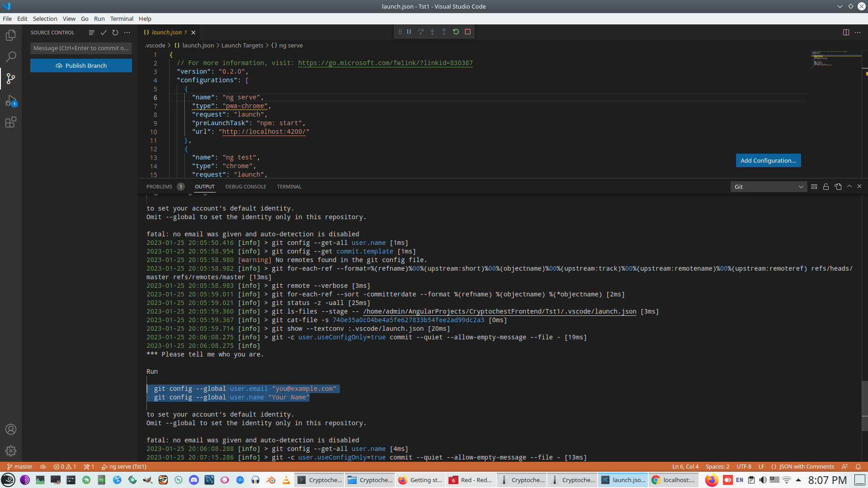
Task: Stop the debug session
Action: [x=468, y=32]
